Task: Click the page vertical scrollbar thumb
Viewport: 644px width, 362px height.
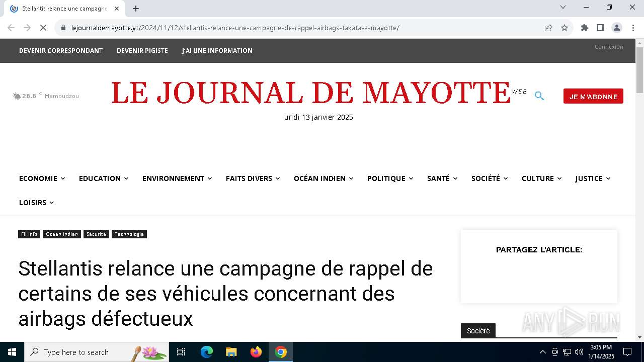Action: (639, 70)
